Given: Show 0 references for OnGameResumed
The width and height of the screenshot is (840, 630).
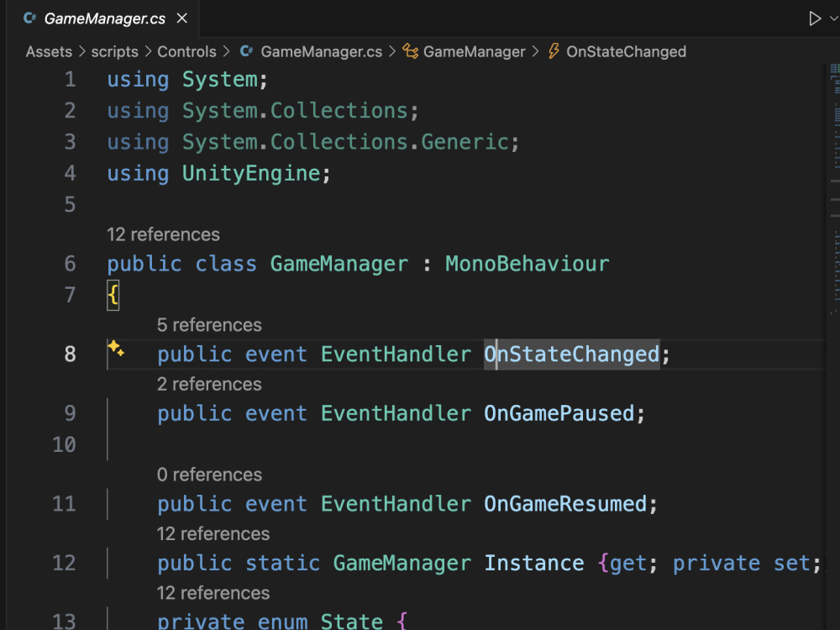Looking at the screenshot, I should click(209, 475).
